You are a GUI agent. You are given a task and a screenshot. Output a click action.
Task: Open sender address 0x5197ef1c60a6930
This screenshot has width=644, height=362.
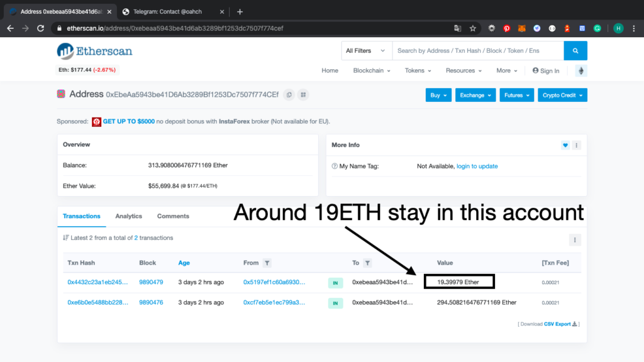point(274,282)
